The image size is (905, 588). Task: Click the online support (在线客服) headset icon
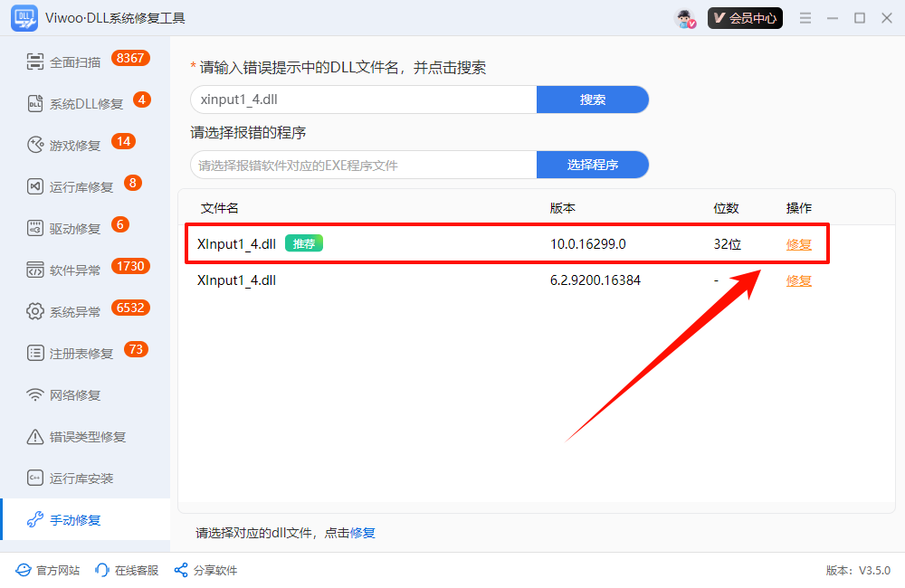(x=103, y=570)
